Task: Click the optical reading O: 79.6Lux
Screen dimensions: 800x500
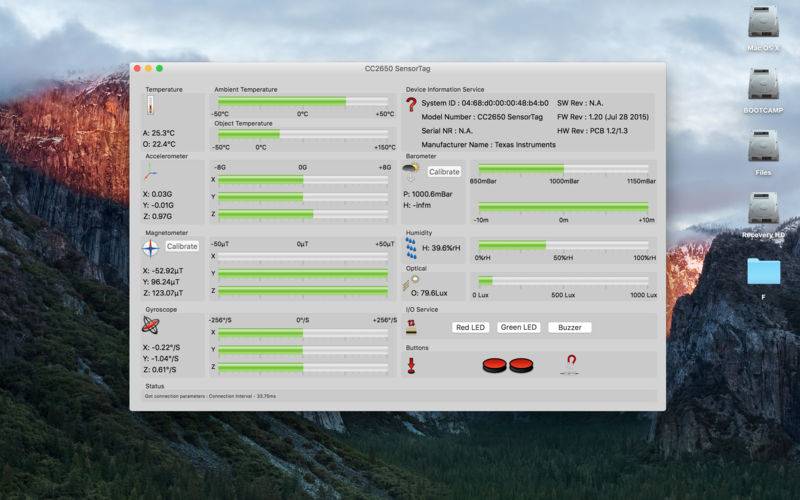Action: pos(429,293)
